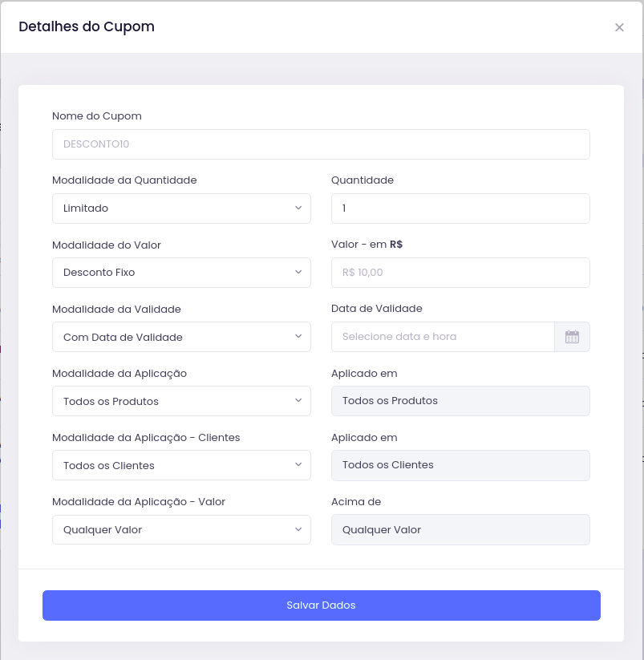Click the Salvar Dados button
This screenshot has width=644, height=660.
coord(321,605)
